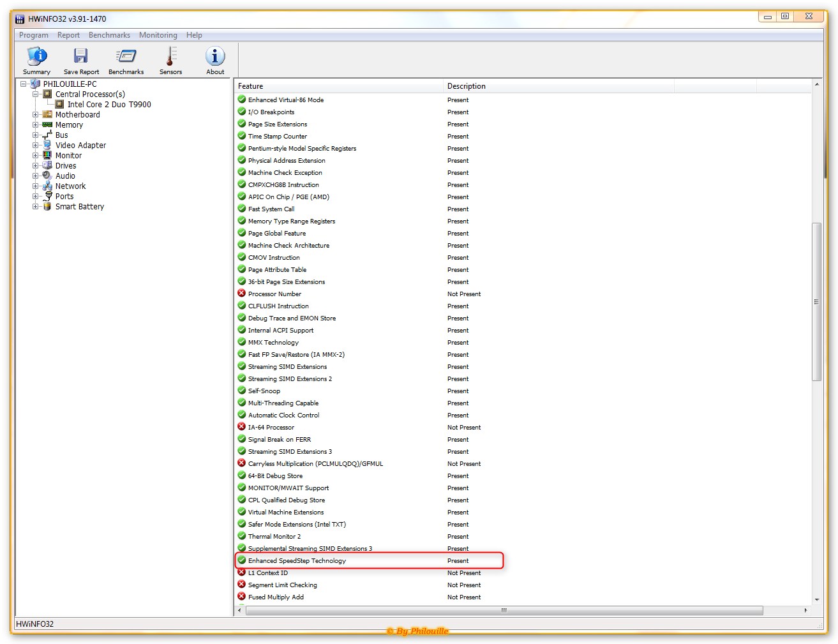Viewport: 838px width, 644px height.
Task: Open the Sensors thermometer icon
Action: pos(170,57)
